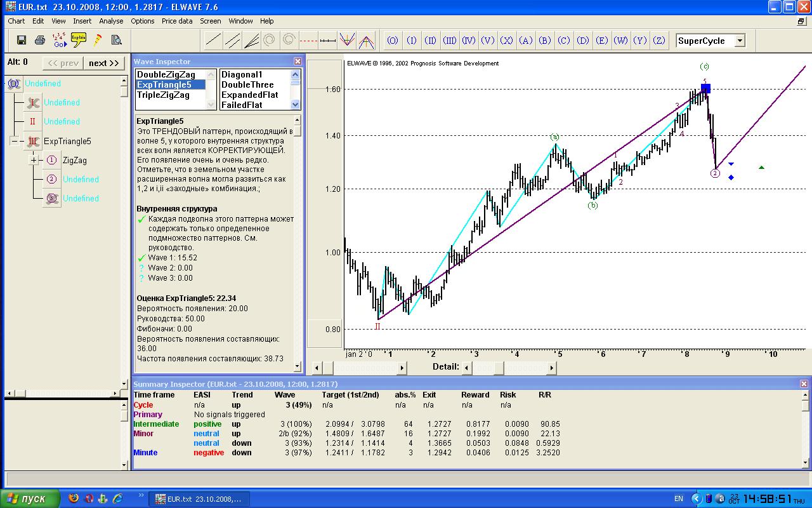Insert wave label (III)
Viewport: 812px width, 508px height.
click(x=450, y=41)
